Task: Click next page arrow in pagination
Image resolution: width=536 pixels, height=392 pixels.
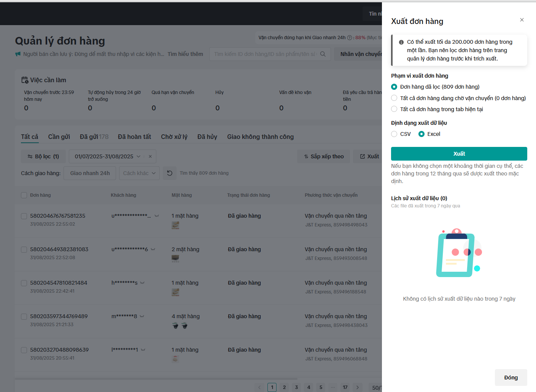Action: tap(357, 387)
